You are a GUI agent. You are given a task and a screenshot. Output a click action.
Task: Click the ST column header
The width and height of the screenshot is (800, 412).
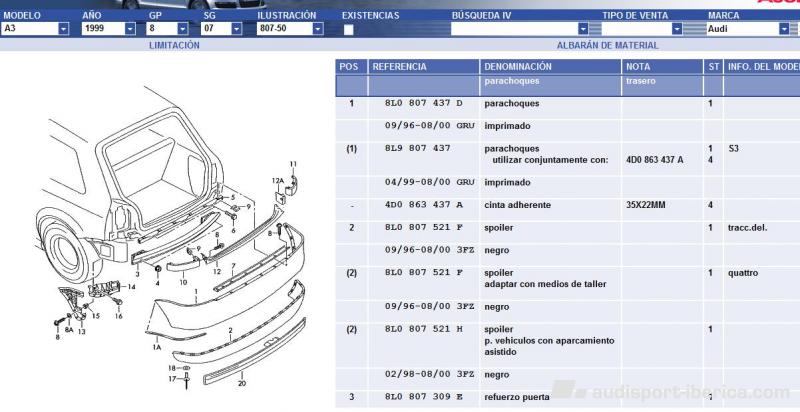(713, 67)
